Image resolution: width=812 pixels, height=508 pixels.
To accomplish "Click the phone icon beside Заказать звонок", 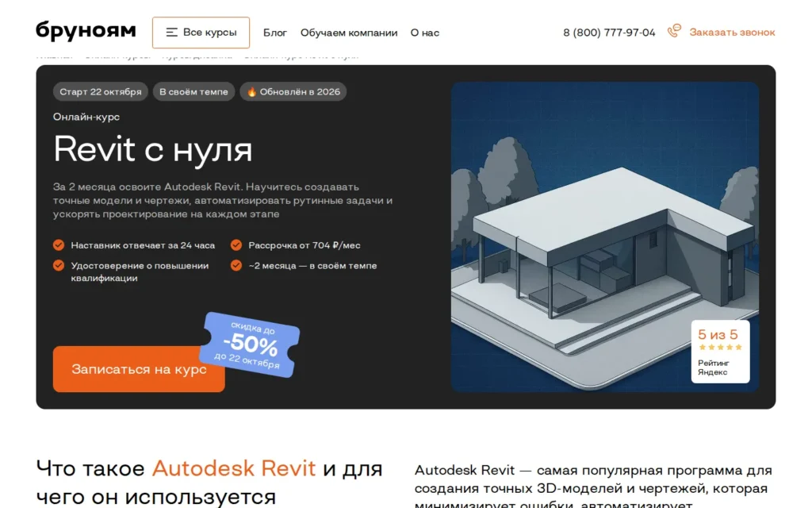I will pos(674,31).
